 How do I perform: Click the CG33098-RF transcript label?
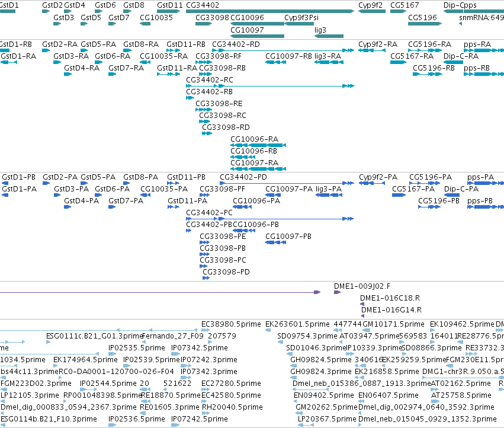pos(219,56)
